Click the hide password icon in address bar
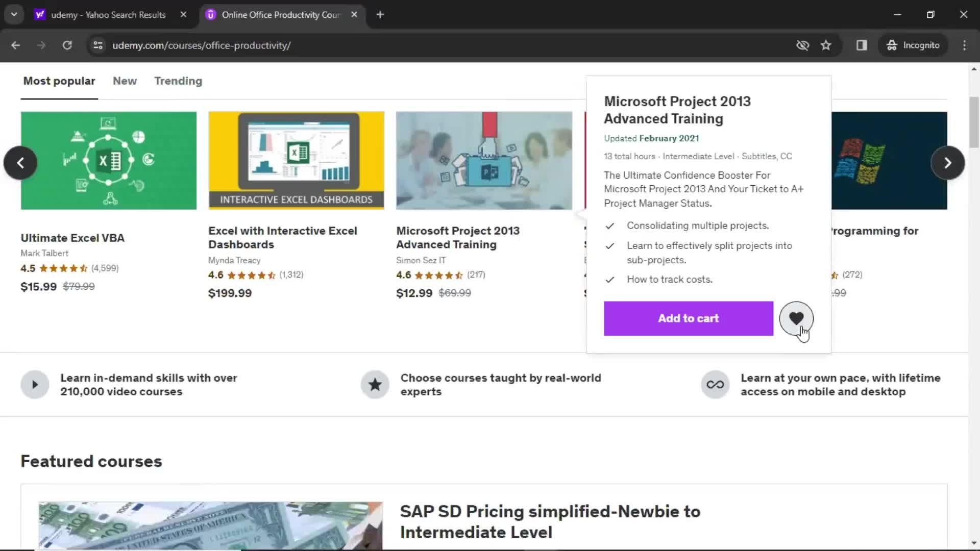The image size is (980, 551). point(802,45)
